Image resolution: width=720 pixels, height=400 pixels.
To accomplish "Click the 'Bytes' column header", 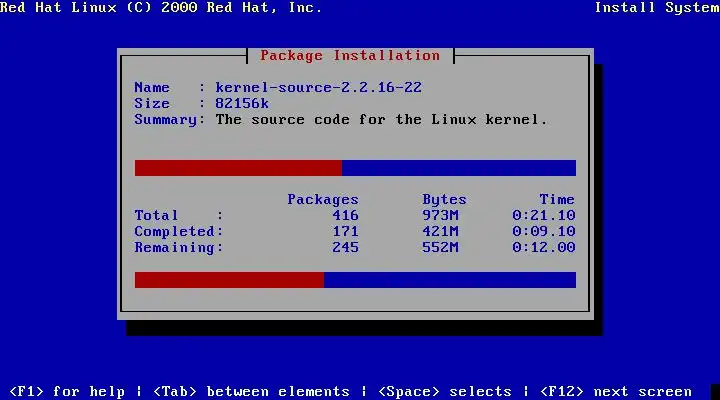I will 444,199.
